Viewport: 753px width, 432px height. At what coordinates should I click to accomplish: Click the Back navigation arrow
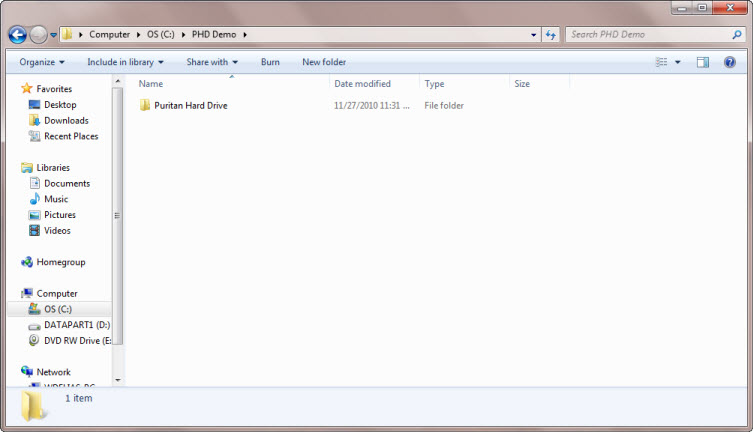pyautogui.click(x=18, y=35)
